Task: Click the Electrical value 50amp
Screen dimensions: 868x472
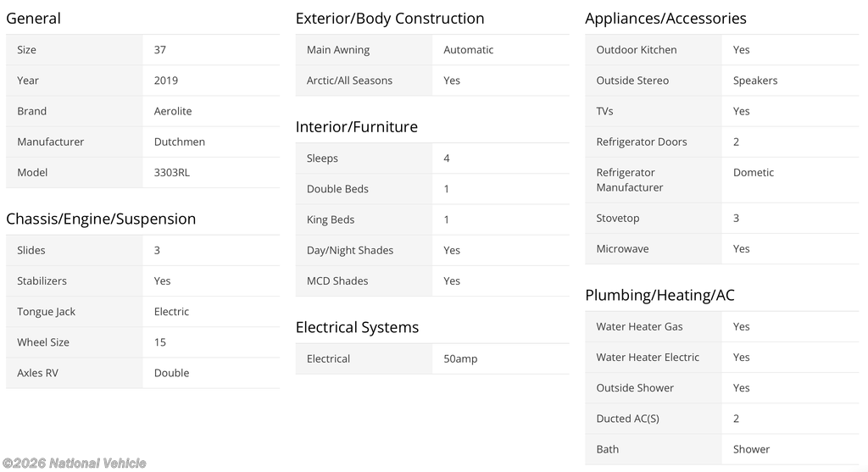Action: point(460,358)
